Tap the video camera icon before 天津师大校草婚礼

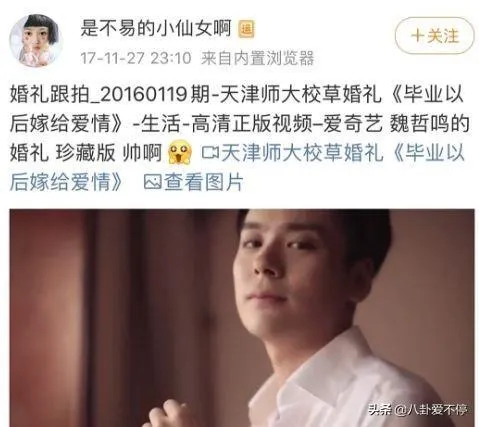[210, 153]
